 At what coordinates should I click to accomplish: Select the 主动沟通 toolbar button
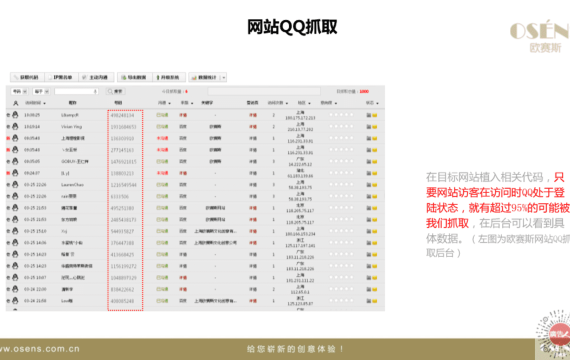tap(96, 77)
